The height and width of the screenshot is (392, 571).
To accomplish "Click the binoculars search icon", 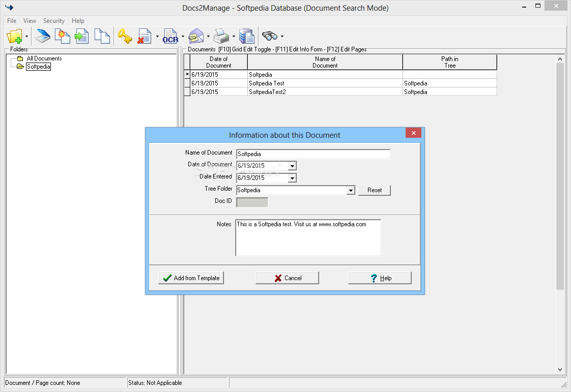I will [270, 36].
